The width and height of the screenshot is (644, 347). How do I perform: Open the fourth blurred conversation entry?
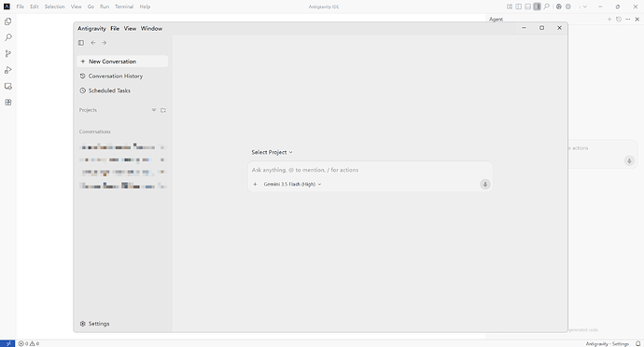click(122, 186)
